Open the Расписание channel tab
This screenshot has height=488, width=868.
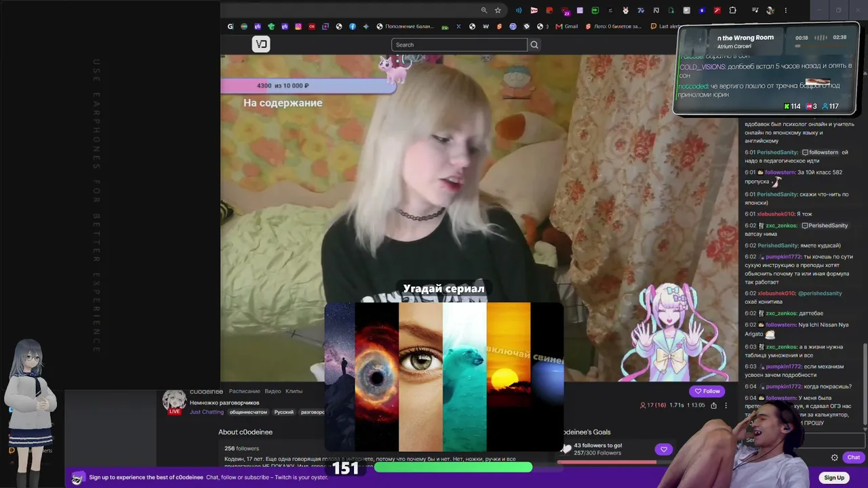244,391
